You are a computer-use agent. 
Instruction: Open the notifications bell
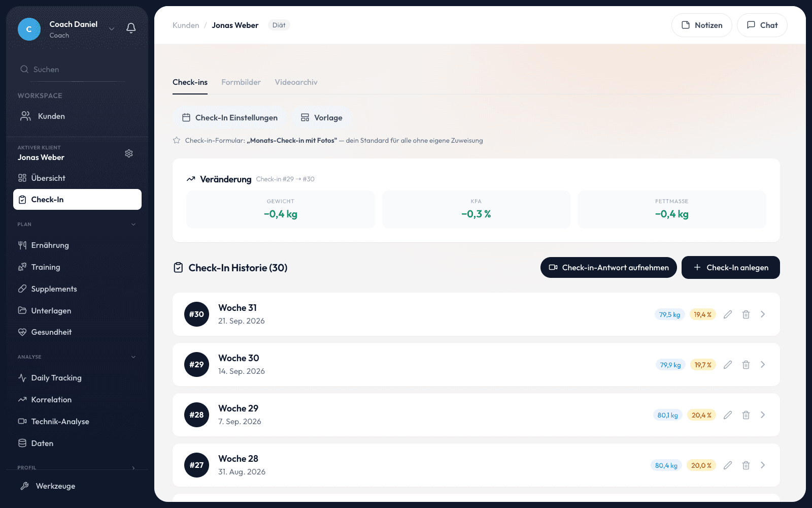(x=131, y=28)
